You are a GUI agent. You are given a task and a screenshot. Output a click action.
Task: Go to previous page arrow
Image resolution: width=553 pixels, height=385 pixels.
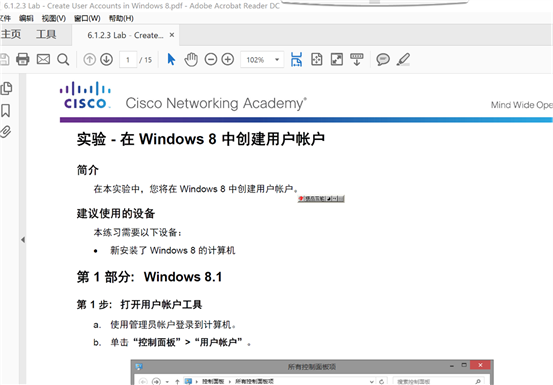point(90,60)
